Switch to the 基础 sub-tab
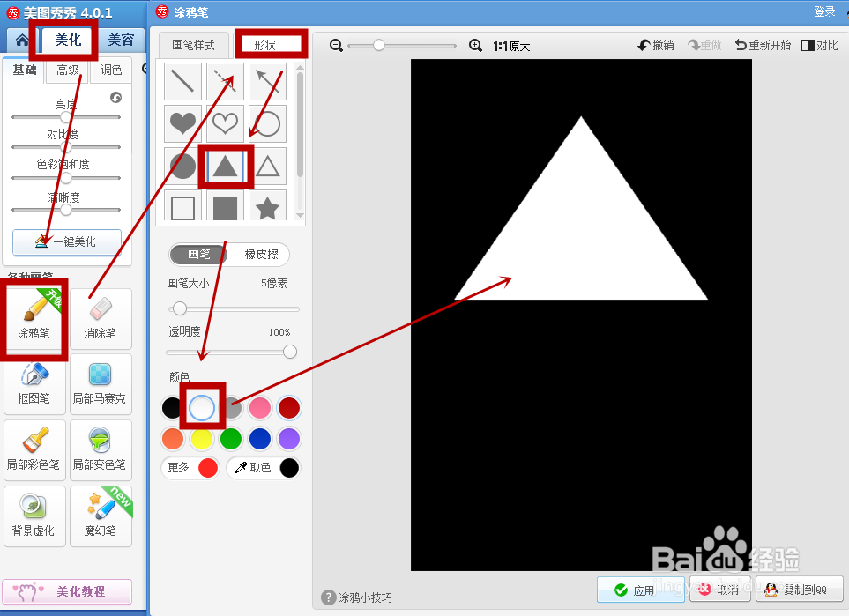 pyautogui.click(x=25, y=70)
